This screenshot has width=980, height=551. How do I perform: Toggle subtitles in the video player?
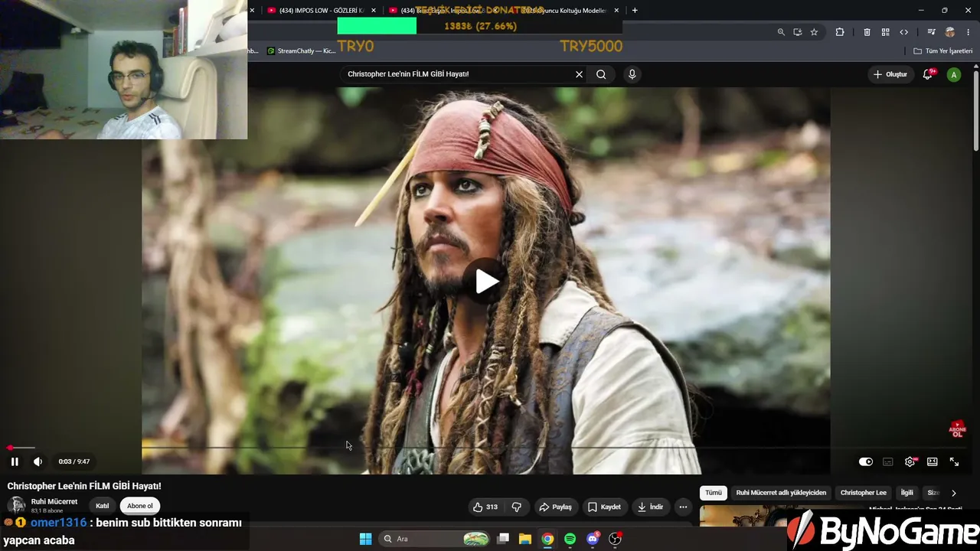[888, 461]
